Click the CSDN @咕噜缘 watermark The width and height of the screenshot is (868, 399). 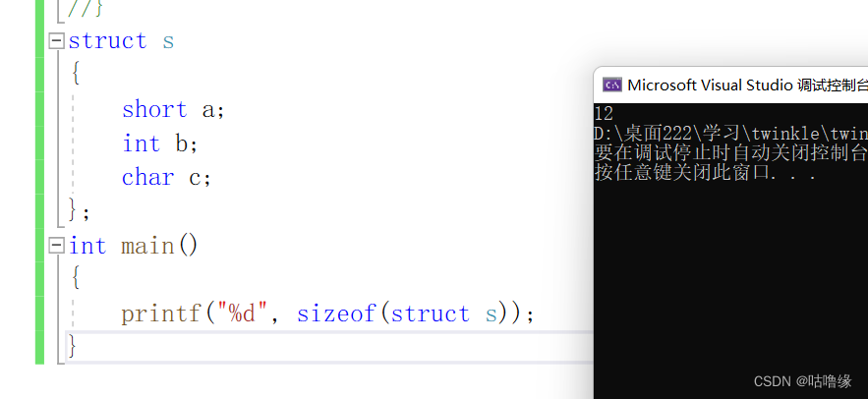click(803, 380)
